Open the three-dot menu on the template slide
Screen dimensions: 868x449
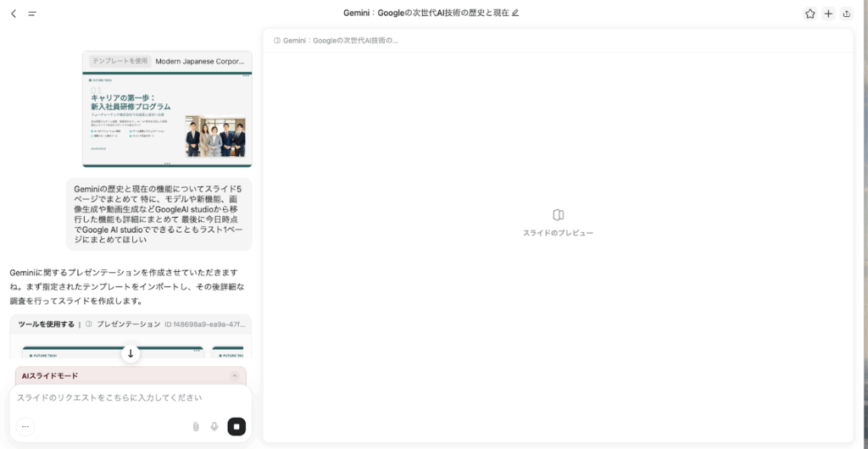(247, 76)
